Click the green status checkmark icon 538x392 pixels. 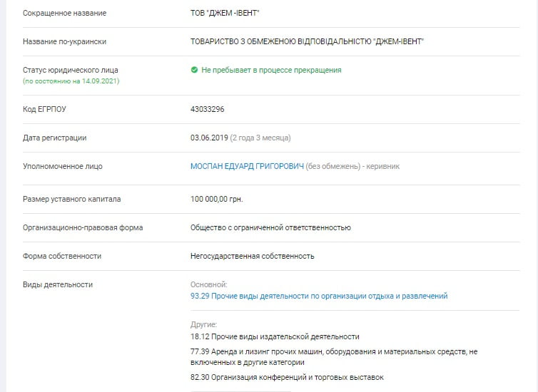194,70
